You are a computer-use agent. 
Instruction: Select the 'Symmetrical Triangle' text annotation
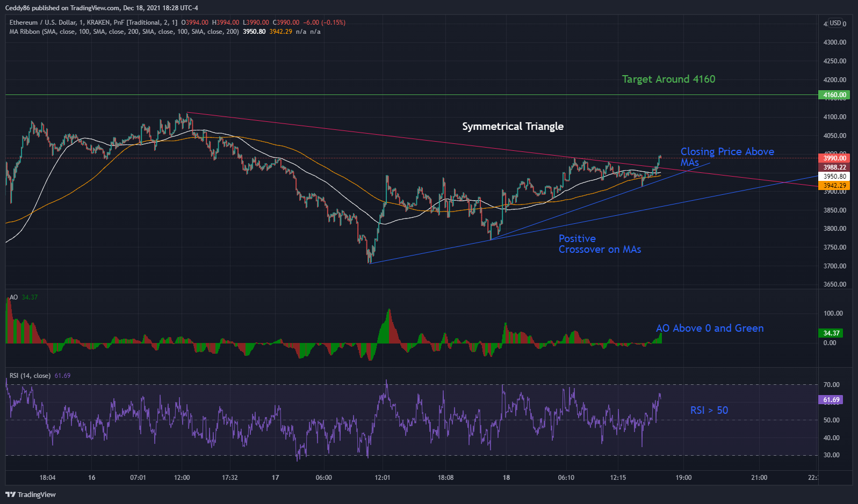[513, 127]
